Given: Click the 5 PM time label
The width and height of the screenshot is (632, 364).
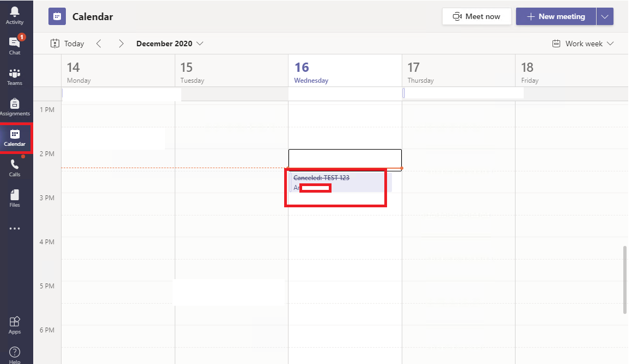Looking at the screenshot, I should (47, 286).
